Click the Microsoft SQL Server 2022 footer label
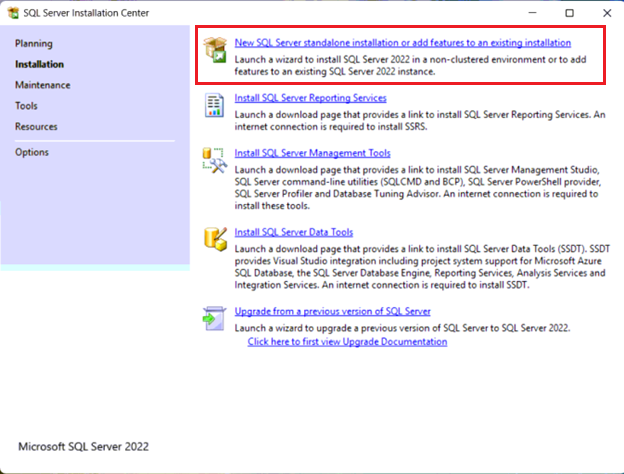The height and width of the screenshot is (474, 624). pos(84,447)
